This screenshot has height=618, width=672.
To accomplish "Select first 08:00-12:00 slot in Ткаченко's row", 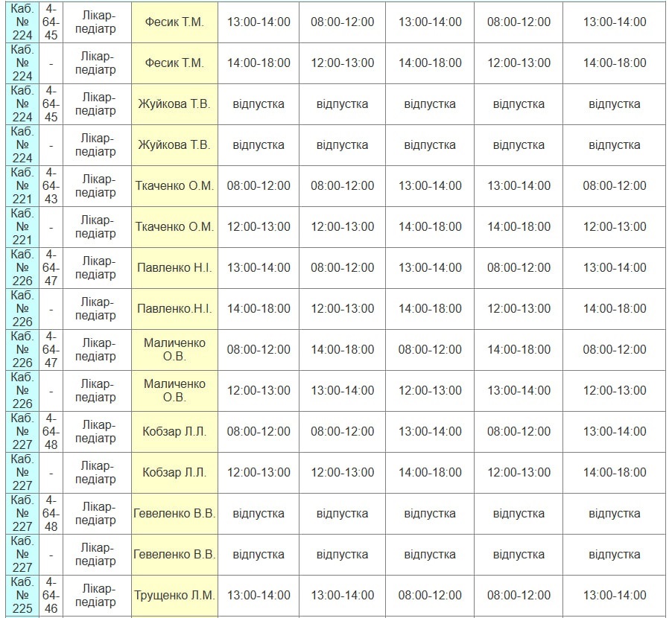I will coord(259,185).
